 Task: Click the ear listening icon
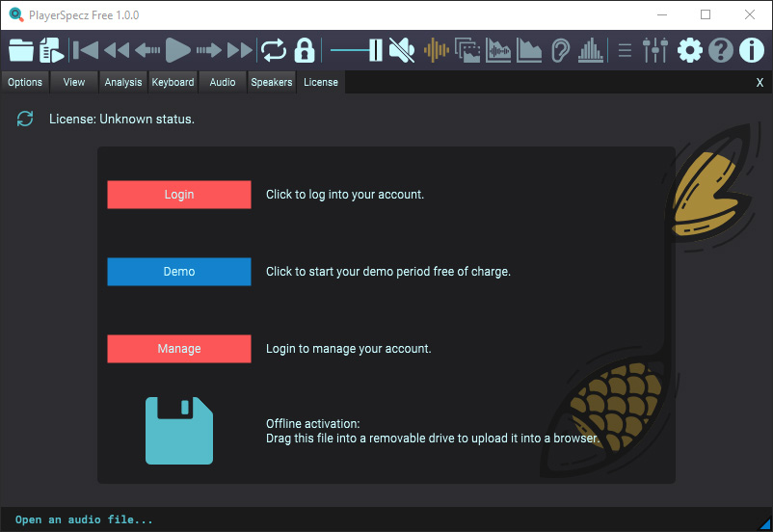pos(560,50)
